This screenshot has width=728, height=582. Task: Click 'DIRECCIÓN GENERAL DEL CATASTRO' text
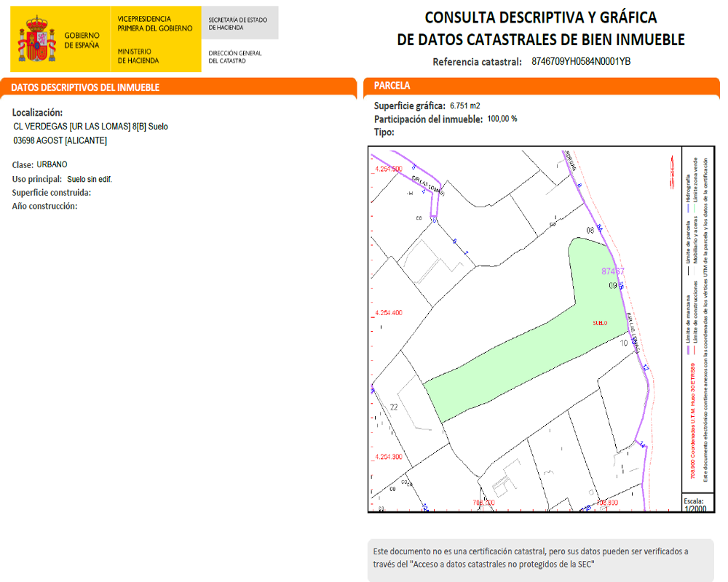point(235,57)
